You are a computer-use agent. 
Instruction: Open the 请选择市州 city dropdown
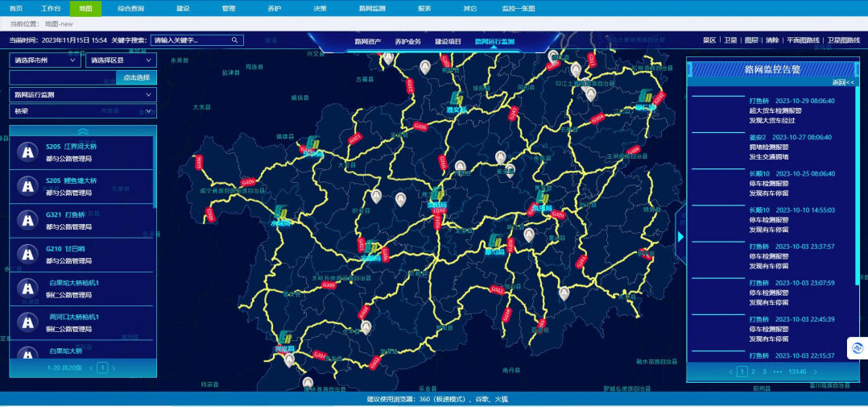(x=45, y=61)
